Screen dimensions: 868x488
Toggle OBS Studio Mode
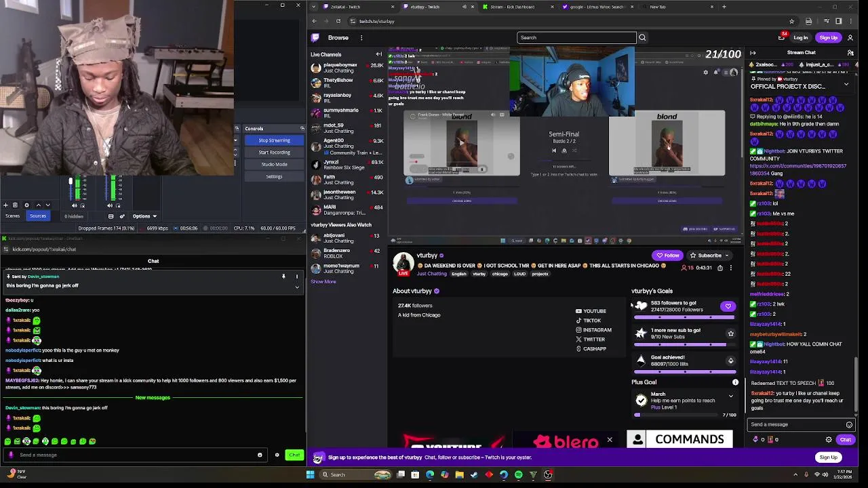(x=274, y=164)
